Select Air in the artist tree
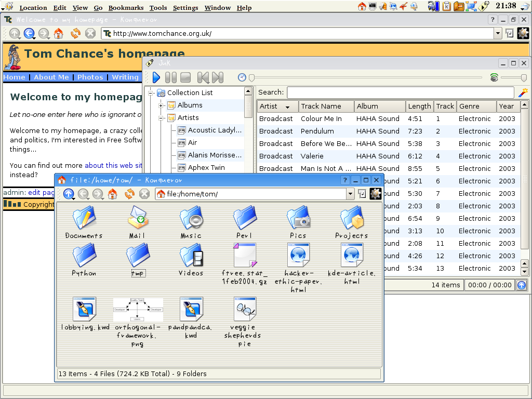Image resolution: width=532 pixels, height=399 pixels. pyautogui.click(x=192, y=142)
